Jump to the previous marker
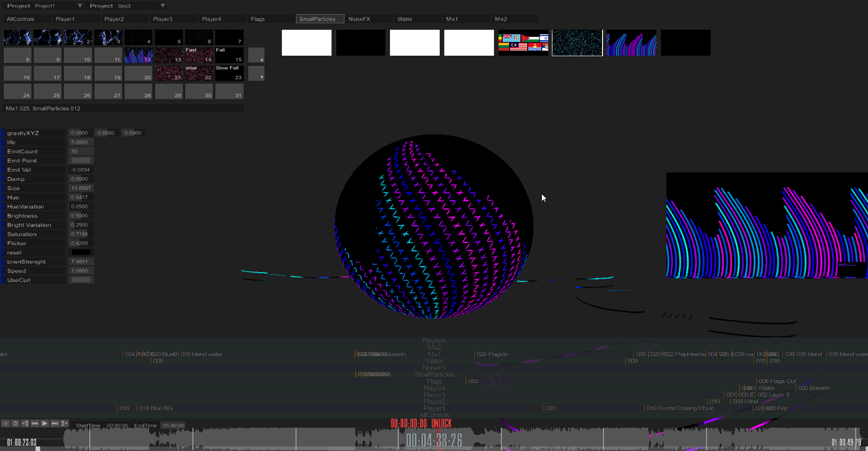868x451 pixels. (x=25, y=424)
